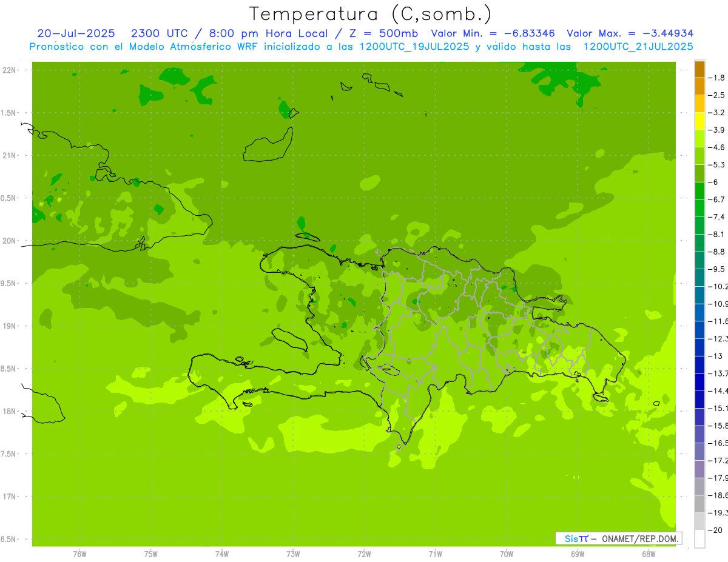Click the "68W" longitude label

[x=649, y=554]
